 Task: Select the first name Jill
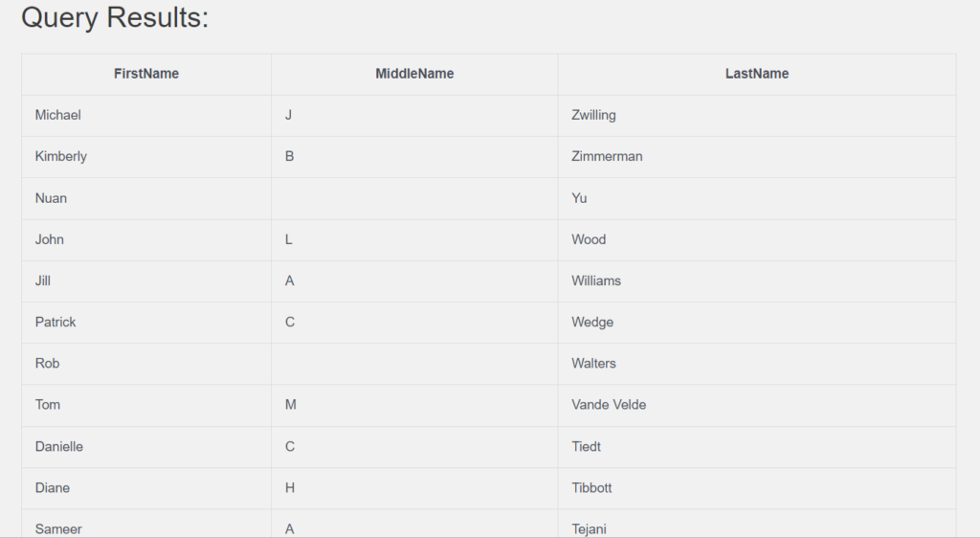pos(43,280)
